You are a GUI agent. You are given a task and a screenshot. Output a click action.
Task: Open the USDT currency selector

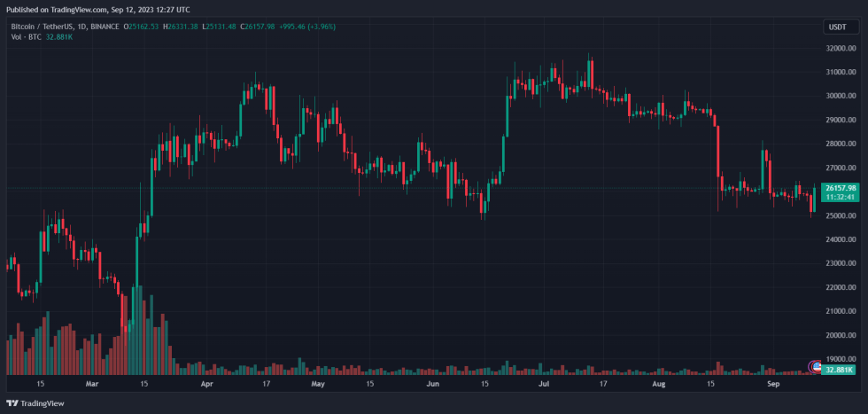tap(837, 27)
